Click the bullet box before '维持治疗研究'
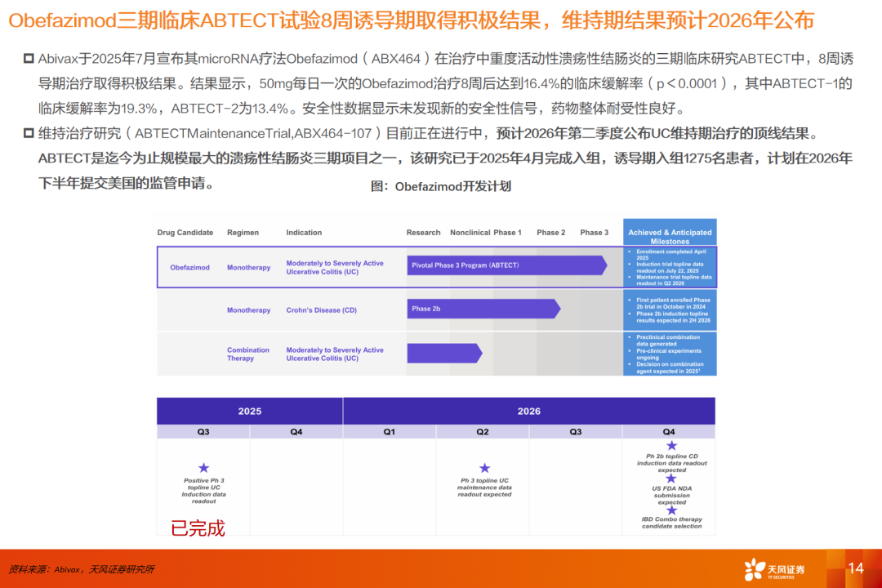The height and width of the screenshot is (588, 882). (29, 133)
